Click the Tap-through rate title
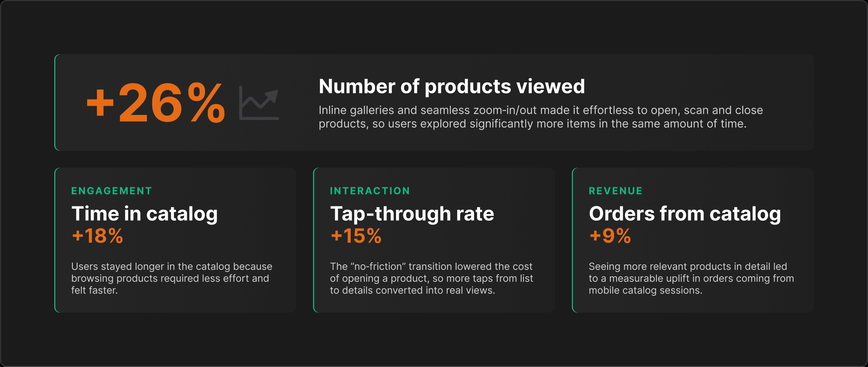The width and height of the screenshot is (868, 367). click(412, 214)
